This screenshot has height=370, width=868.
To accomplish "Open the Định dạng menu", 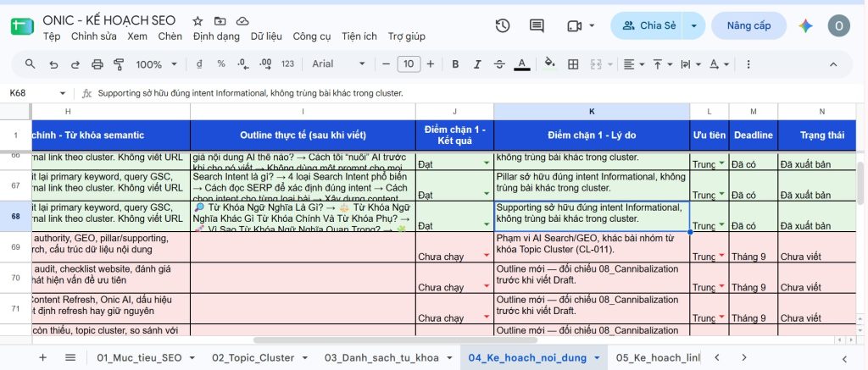I will 216,36.
